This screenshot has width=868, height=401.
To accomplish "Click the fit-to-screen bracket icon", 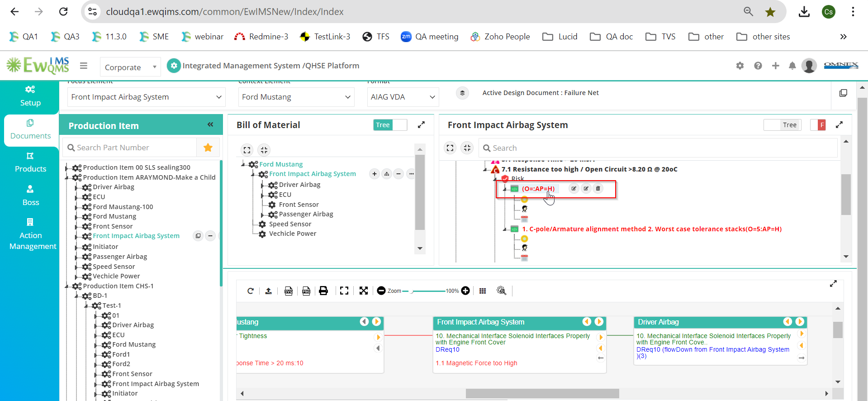I will [344, 291].
